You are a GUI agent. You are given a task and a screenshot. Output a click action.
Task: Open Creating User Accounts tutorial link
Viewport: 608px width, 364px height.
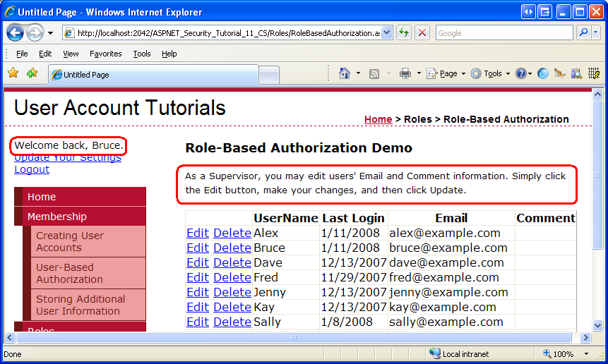tap(88, 242)
